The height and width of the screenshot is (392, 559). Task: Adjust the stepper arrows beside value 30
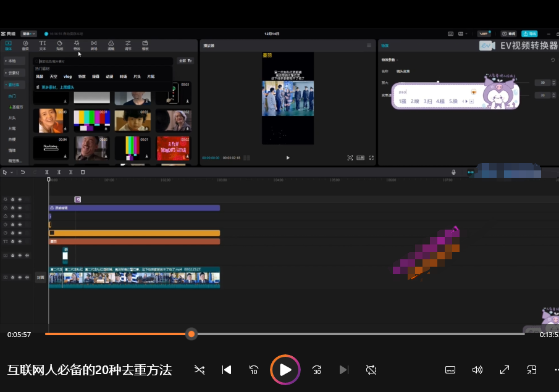[x=553, y=83]
